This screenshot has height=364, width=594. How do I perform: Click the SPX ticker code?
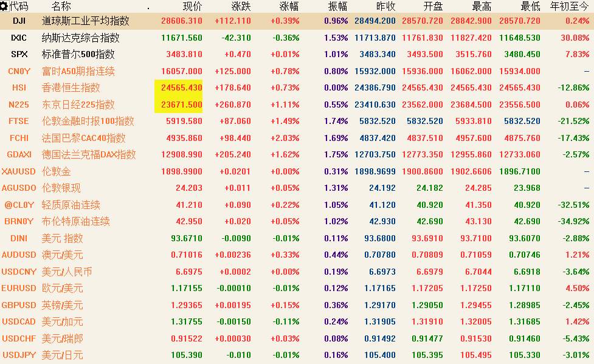(x=19, y=54)
